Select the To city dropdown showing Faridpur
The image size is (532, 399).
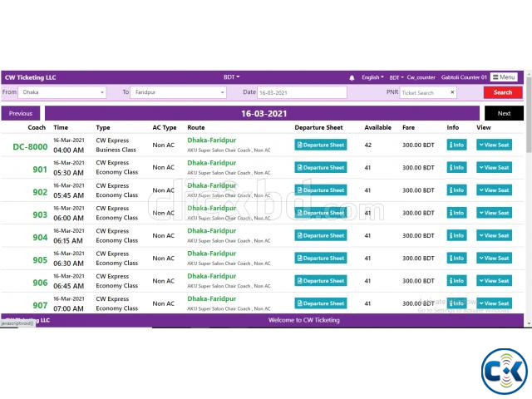(178, 92)
